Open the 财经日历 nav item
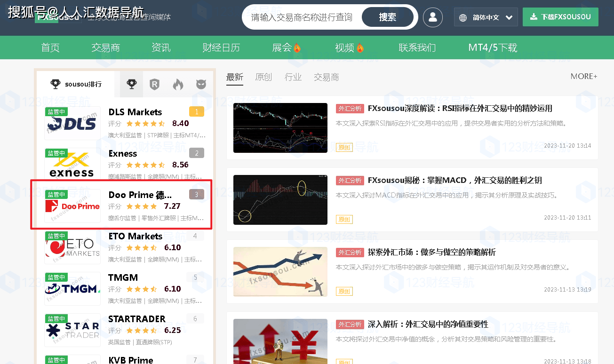This screenshot has width=614, height=364. [x=221, y=47]
